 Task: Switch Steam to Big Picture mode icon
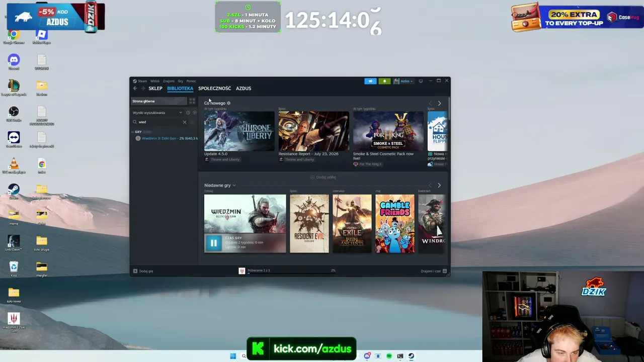pyautogui.click(x=421, y=81)
